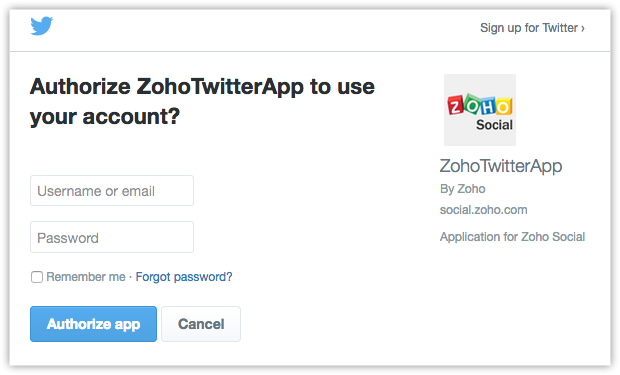Viewport: 620px width, 375px height.
Task: Click the Application for Zoho Social description
Action: pos(512,237)
